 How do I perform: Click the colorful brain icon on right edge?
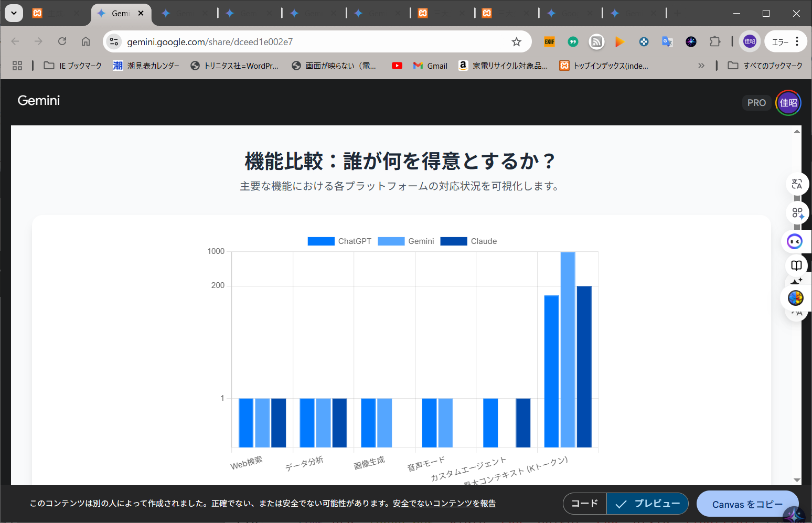795,298
